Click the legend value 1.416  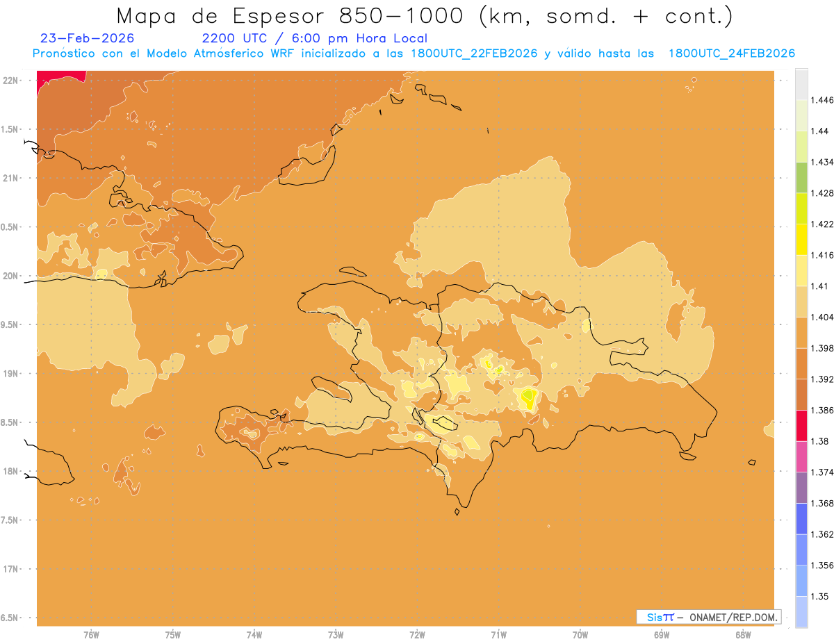(x=824, y=255)
